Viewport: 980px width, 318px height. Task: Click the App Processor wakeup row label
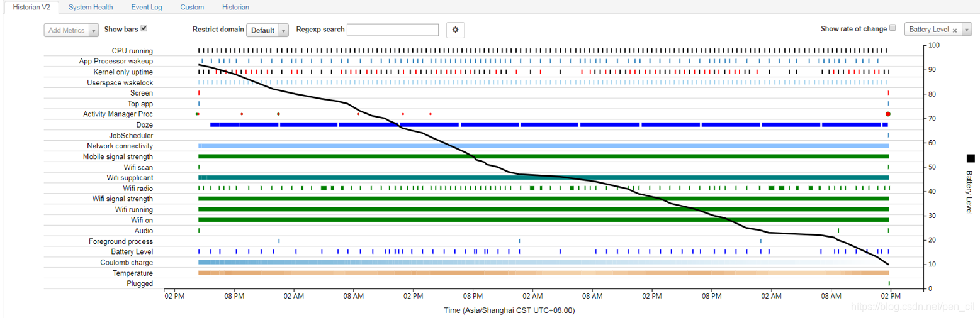pos(116,62)
